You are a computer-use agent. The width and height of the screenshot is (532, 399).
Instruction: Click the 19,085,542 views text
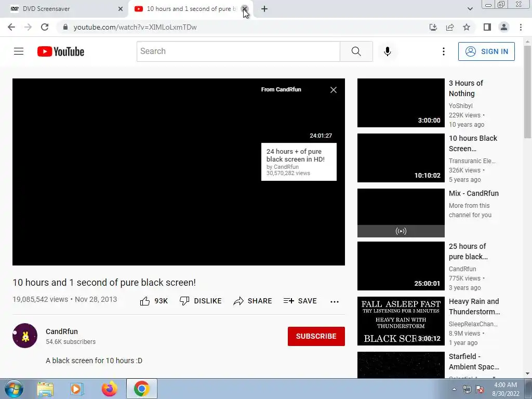(x=41, y=299)
